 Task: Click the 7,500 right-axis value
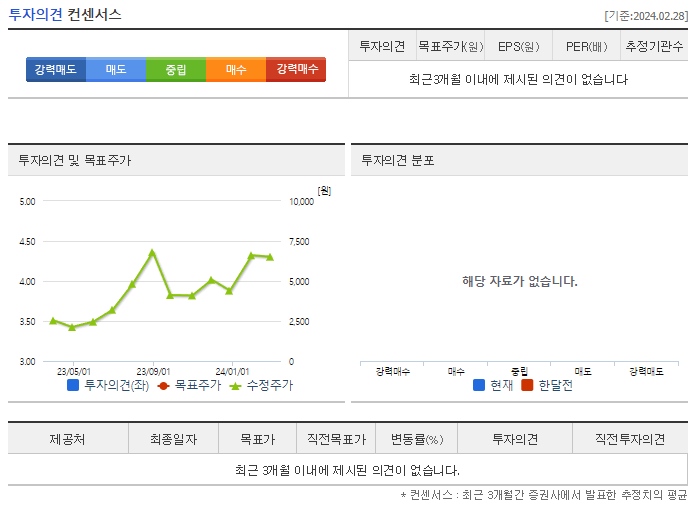point(299,242)
